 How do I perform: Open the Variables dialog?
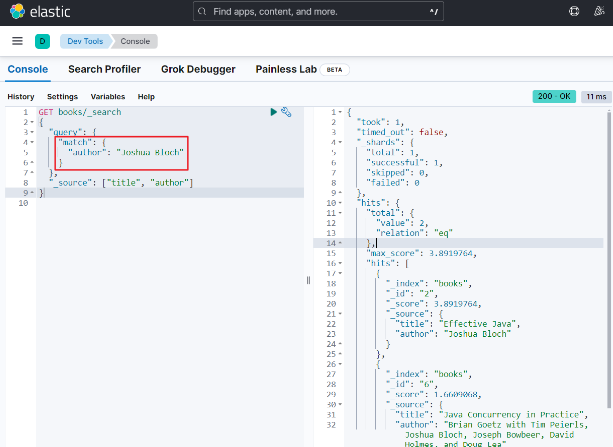point(108,97)
